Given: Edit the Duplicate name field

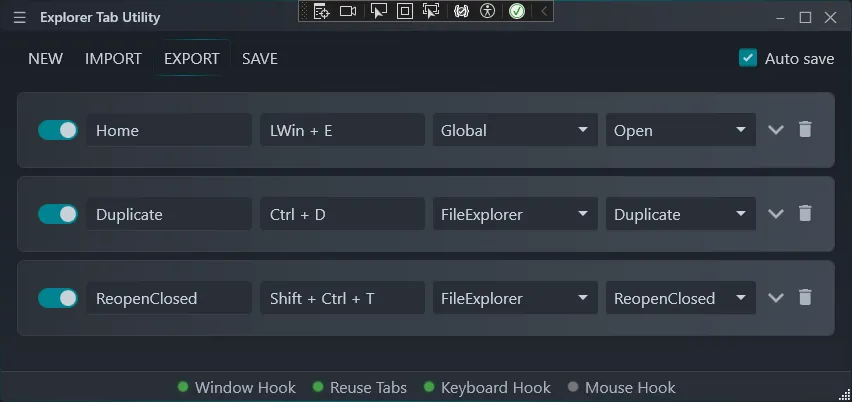Looking at the screenshot, I should pyautogui.click(x=169, y=213).
